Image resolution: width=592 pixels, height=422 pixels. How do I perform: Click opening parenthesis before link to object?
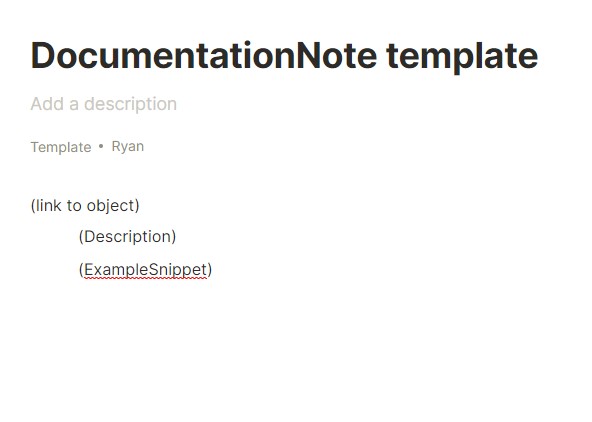[x=33, y=206]
